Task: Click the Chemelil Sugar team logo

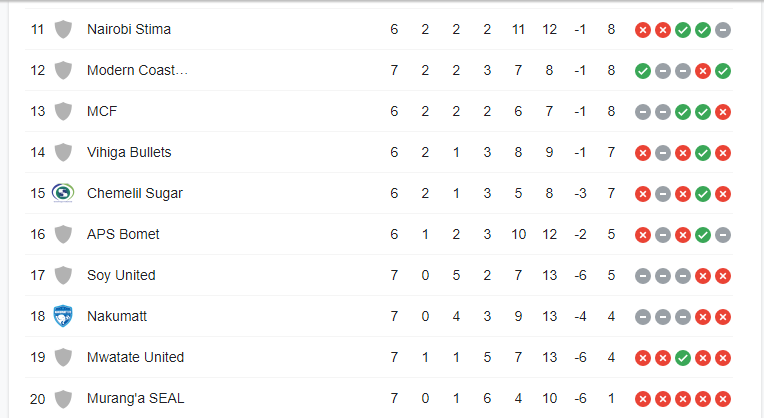Action: (63, 193)
